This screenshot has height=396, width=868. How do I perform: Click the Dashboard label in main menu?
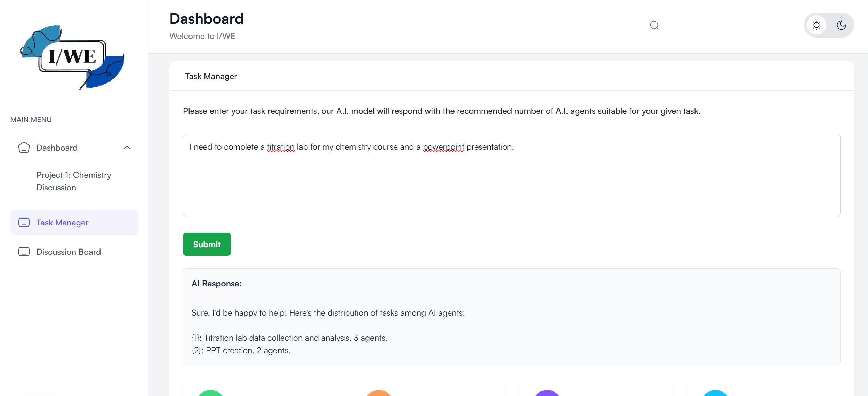click(57, 148)
